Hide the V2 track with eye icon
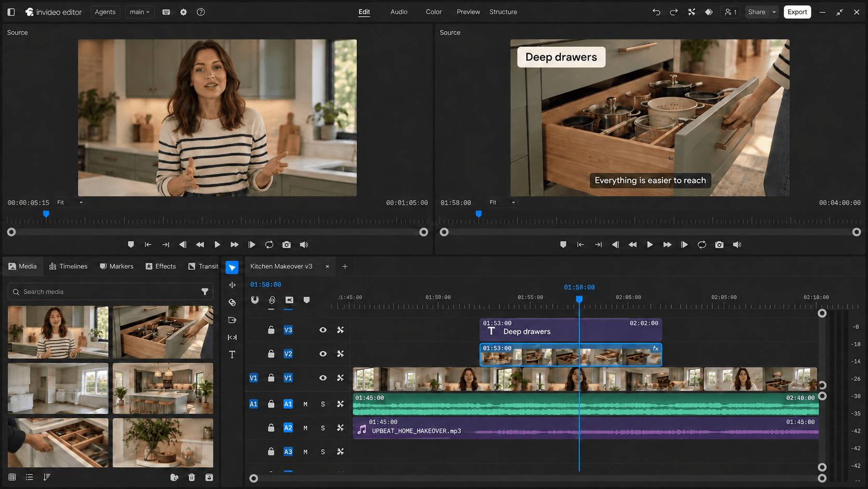 tap(323, 354)
